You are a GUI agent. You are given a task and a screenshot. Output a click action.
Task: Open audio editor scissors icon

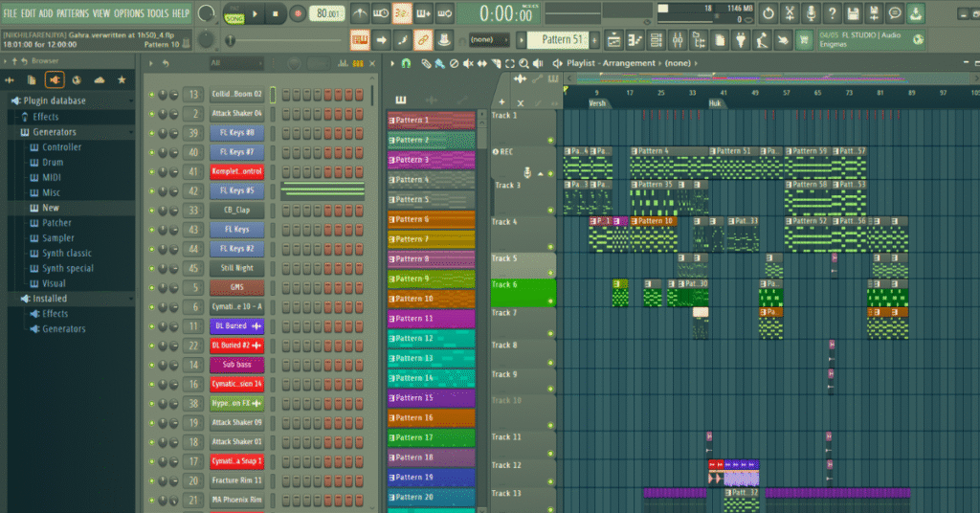click(x=790, y=13)
